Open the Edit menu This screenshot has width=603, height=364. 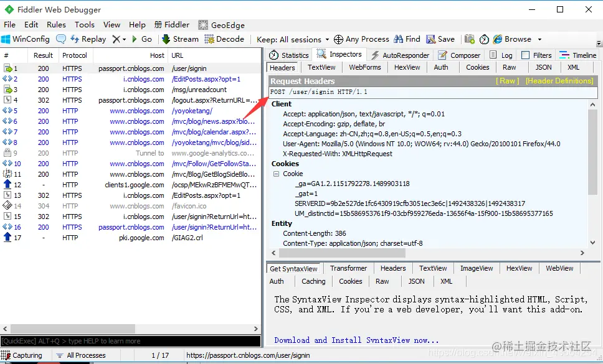[x=31, y=25]
